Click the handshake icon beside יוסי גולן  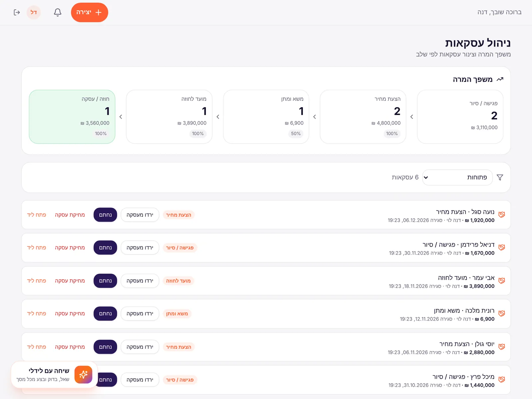pyautogui.click(x=502, y=347)
